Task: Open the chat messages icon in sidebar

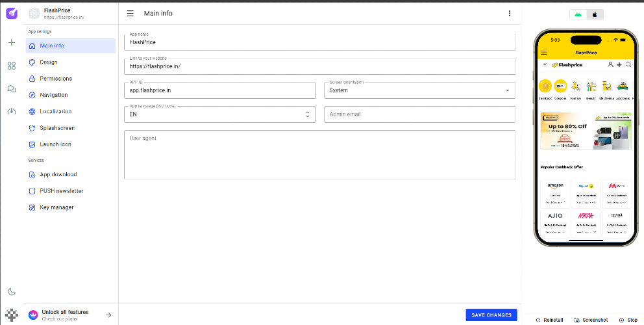Action: click(12, 89)
